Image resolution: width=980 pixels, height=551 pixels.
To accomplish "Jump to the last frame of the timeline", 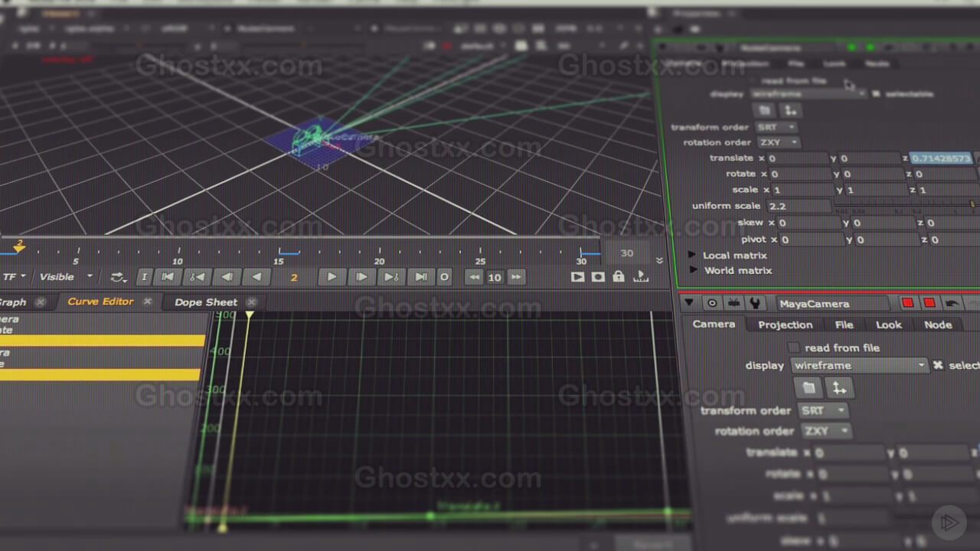I will tap(420, 277).
